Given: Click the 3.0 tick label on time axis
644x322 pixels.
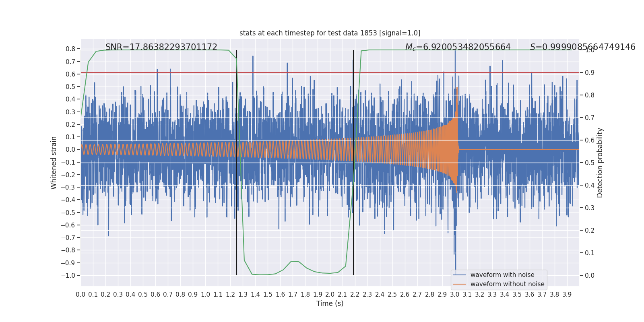Looking at the screenshot, I should 454,295.
